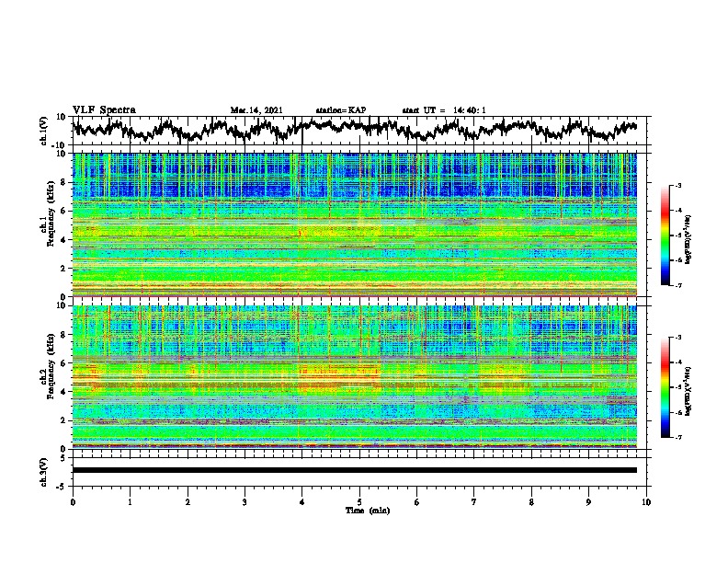Click the "-3" label on ch.2 colorbar
Image resolution: width=728 pixels, height=563 pixels.
click(x=677, y=338)
